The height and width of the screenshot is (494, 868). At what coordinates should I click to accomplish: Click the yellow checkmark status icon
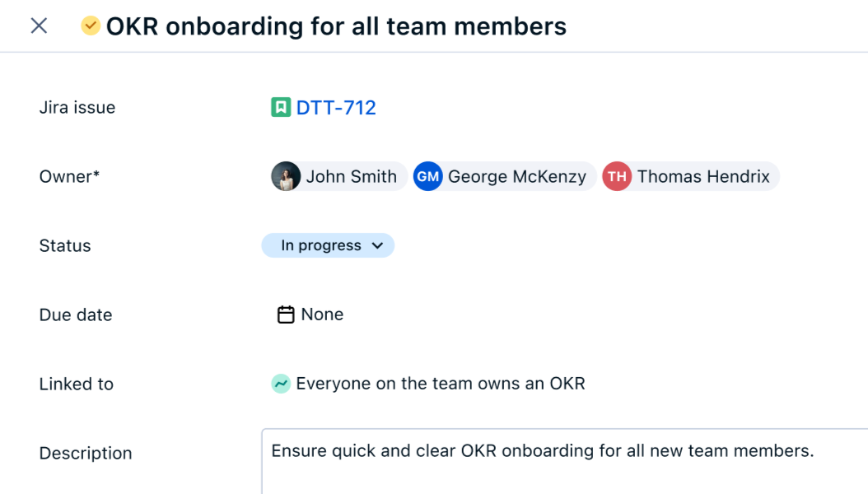[91, 26]
